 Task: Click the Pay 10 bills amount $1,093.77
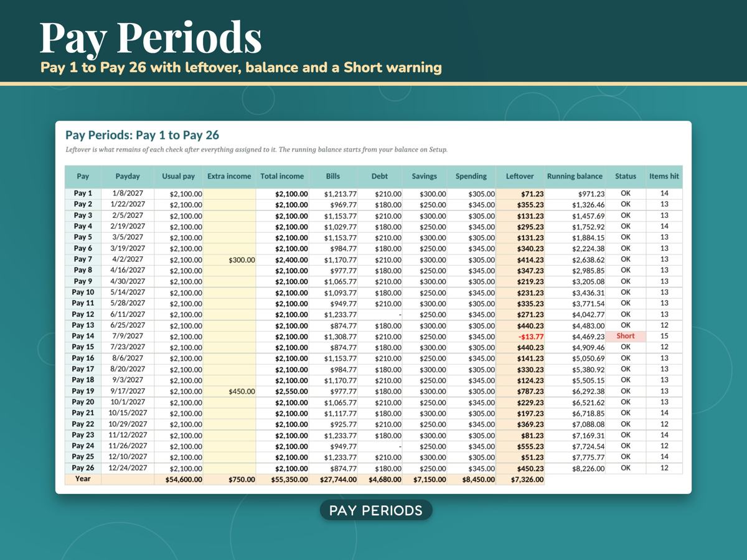(333, 292)
